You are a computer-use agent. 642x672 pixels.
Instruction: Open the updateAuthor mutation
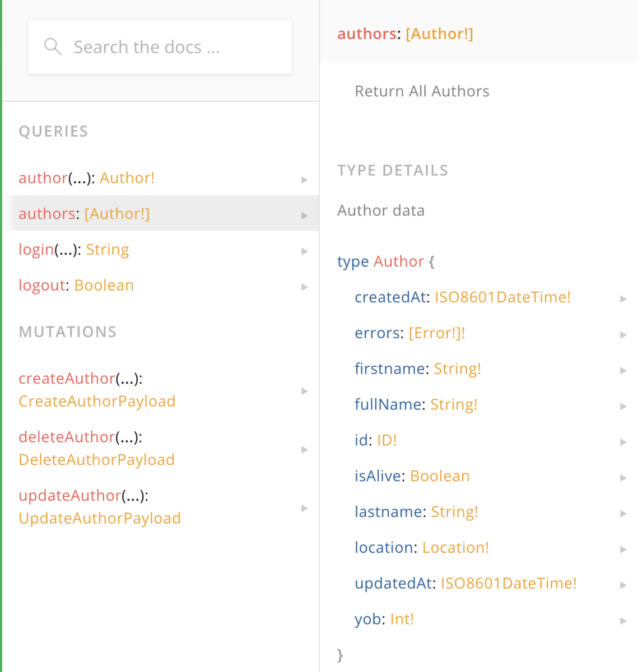click(x=162, y=507)
